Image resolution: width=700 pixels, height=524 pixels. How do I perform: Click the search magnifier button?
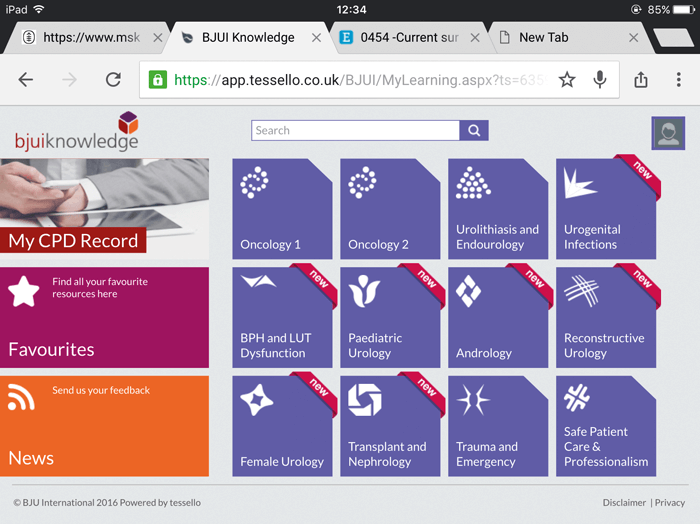[x=474, y=131]
